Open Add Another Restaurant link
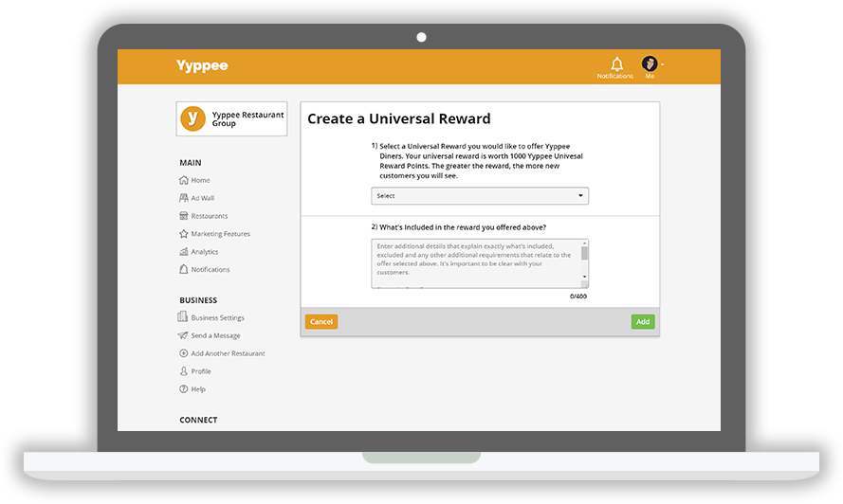 [x=228, y=353]
